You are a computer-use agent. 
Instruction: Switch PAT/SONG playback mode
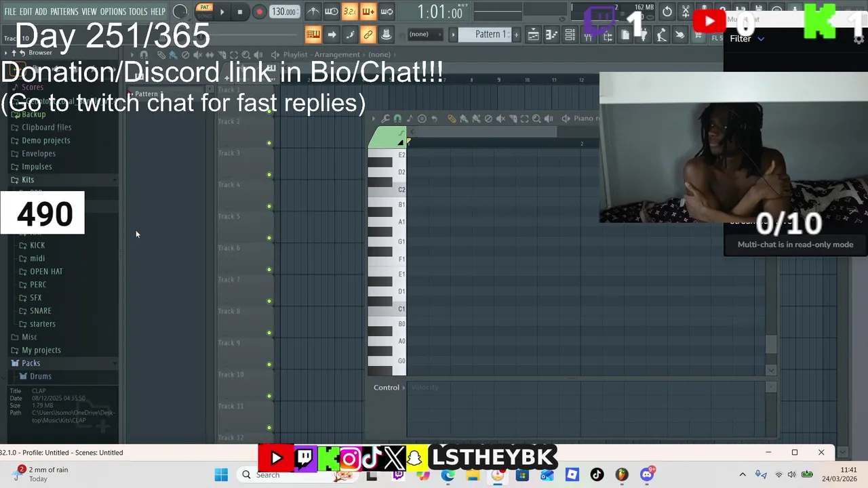[x=203, y=12]
